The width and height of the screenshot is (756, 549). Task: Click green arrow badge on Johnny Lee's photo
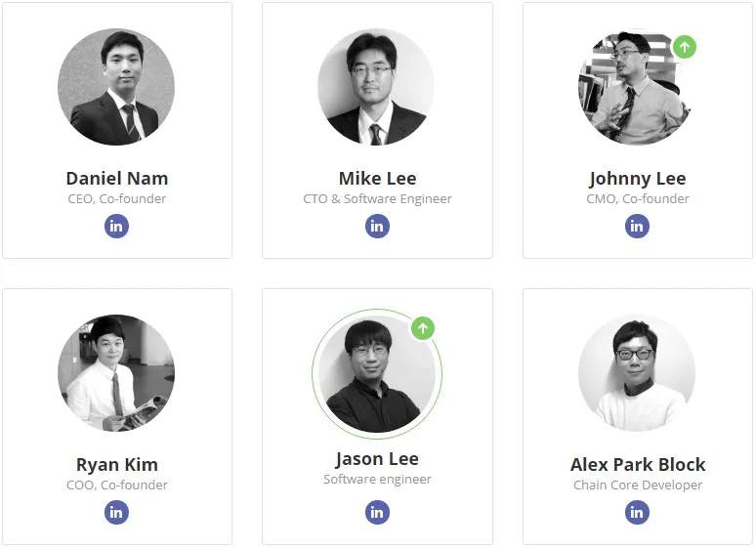tap(684, 47)
